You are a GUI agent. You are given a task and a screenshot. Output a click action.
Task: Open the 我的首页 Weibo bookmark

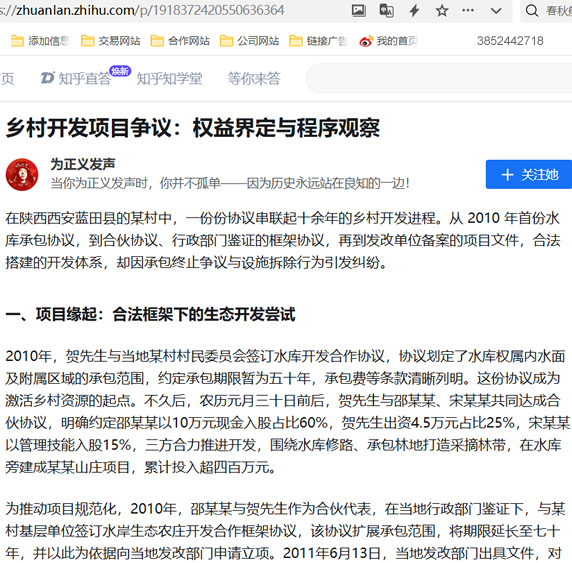(389, 41)
